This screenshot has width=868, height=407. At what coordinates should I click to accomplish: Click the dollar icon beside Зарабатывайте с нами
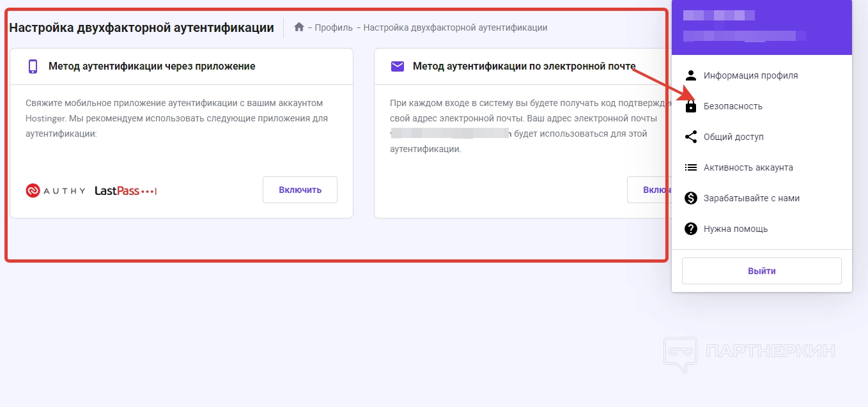click(x=690, y=198)
